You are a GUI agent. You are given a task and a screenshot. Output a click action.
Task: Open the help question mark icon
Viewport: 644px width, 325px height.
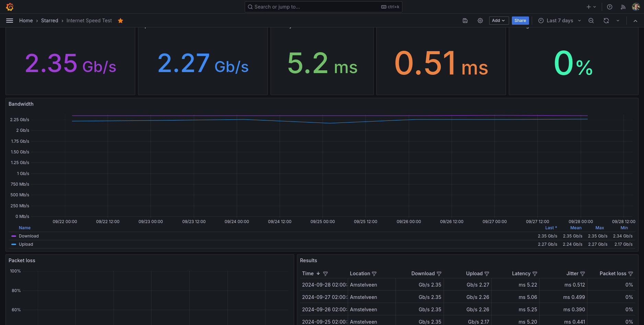[x=610, y=7]
